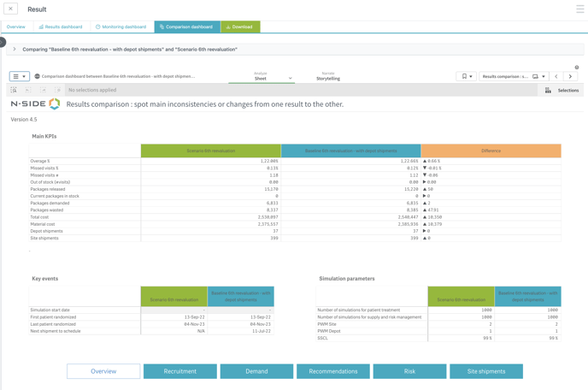Open the Bookmarks dropdown
This screenshot has height=390, width=588.
click(x=466, y=76)
